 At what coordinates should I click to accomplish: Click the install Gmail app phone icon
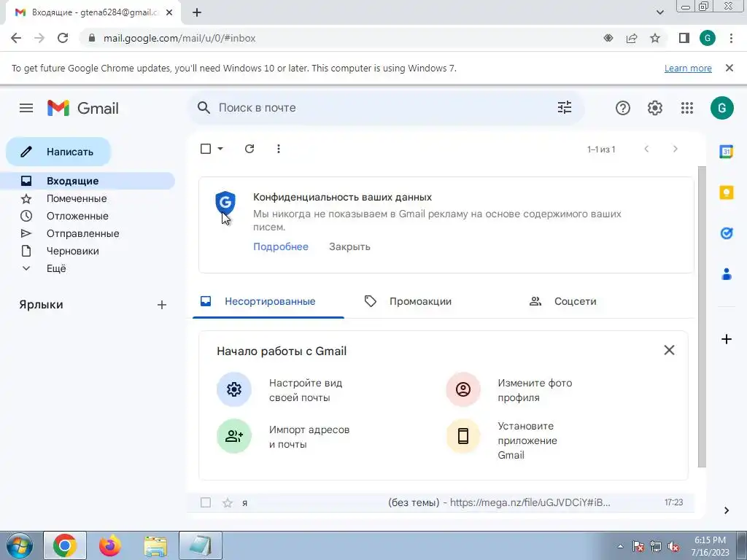point(463,436)
